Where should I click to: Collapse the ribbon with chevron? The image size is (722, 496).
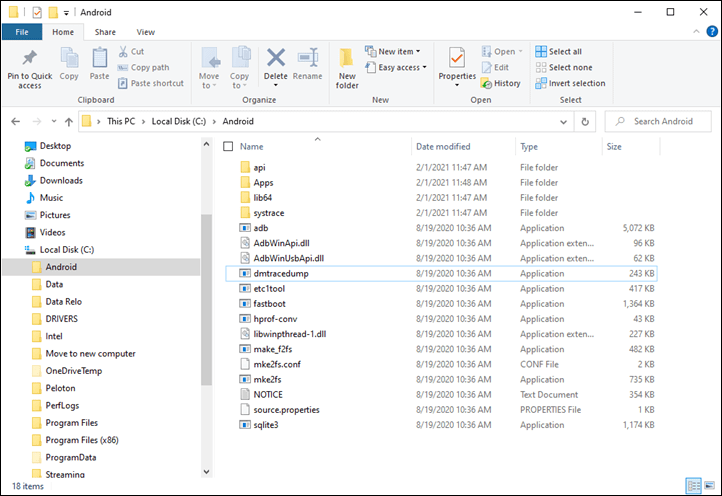tap(696, 32)
